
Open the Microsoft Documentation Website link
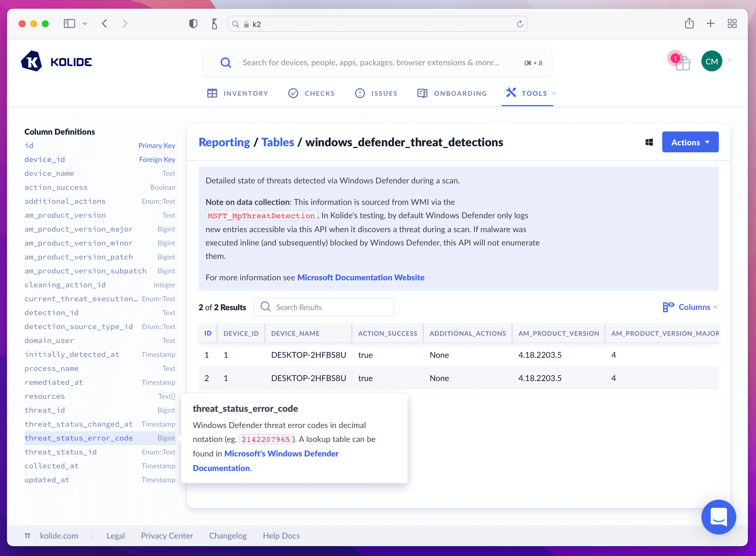[x=360, y=277]
